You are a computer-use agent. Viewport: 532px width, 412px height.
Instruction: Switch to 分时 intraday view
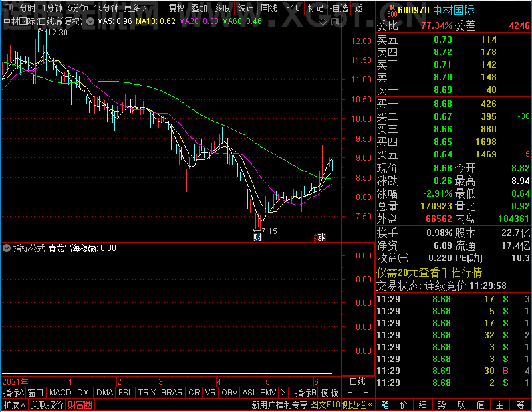(x=27, y=8)
